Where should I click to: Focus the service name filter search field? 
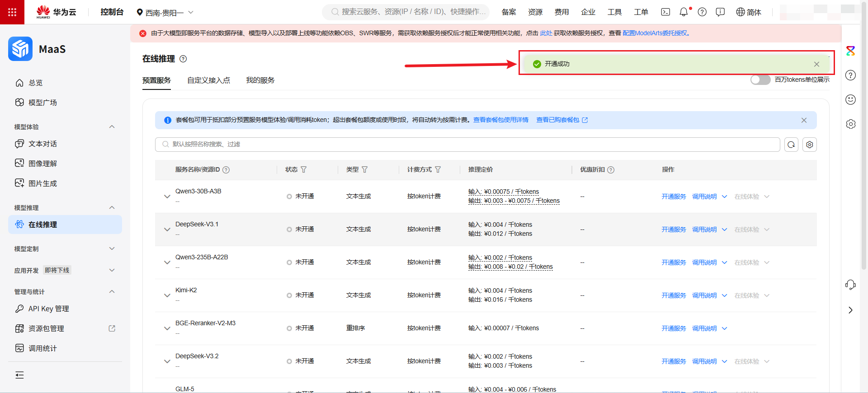pos(467,145)
